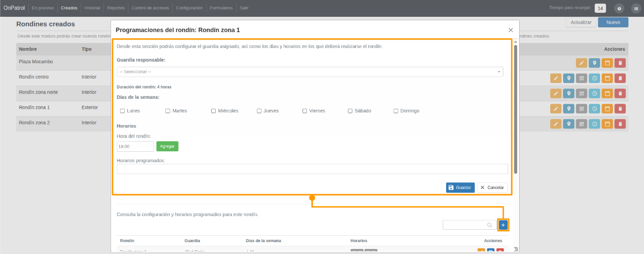
Task: Open location pin for Rondín centro
Action: tap(568, 78)
